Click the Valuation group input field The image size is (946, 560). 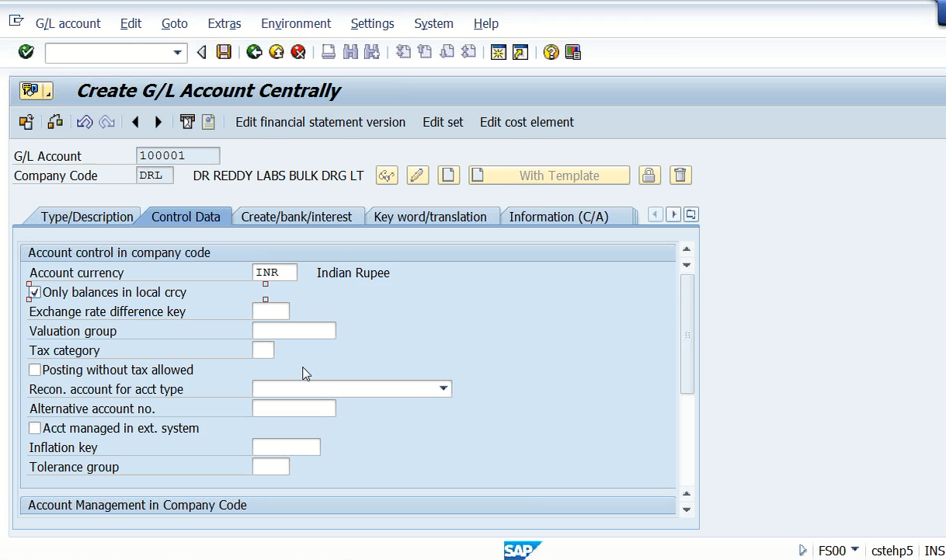point(294,331)
